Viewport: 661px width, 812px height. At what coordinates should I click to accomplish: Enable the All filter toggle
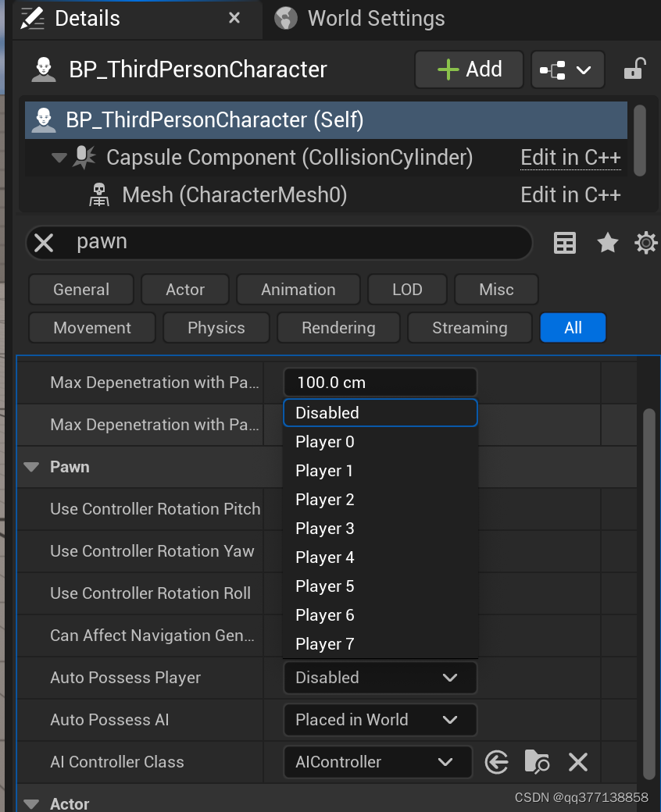[573, 328]
